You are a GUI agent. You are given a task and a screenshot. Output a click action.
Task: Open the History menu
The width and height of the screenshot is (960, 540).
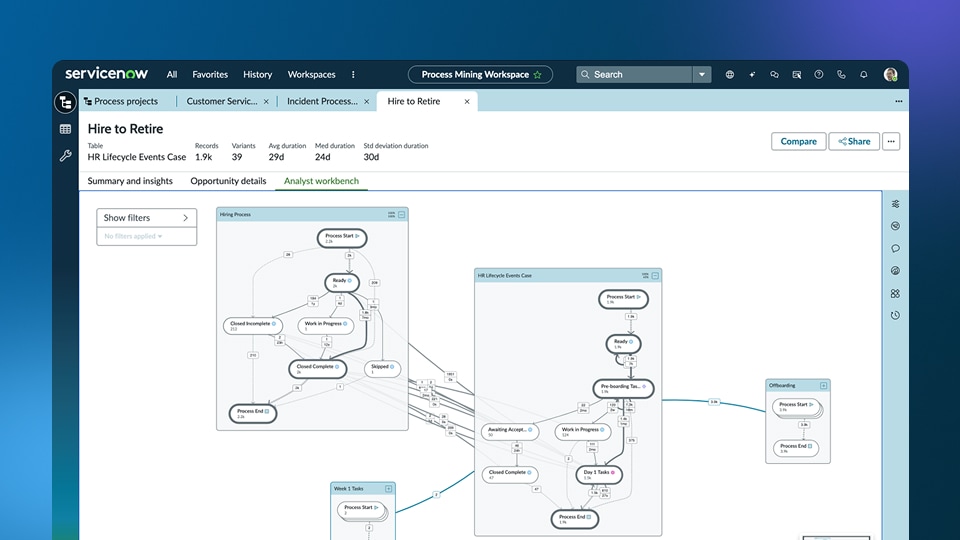(257, 75)
